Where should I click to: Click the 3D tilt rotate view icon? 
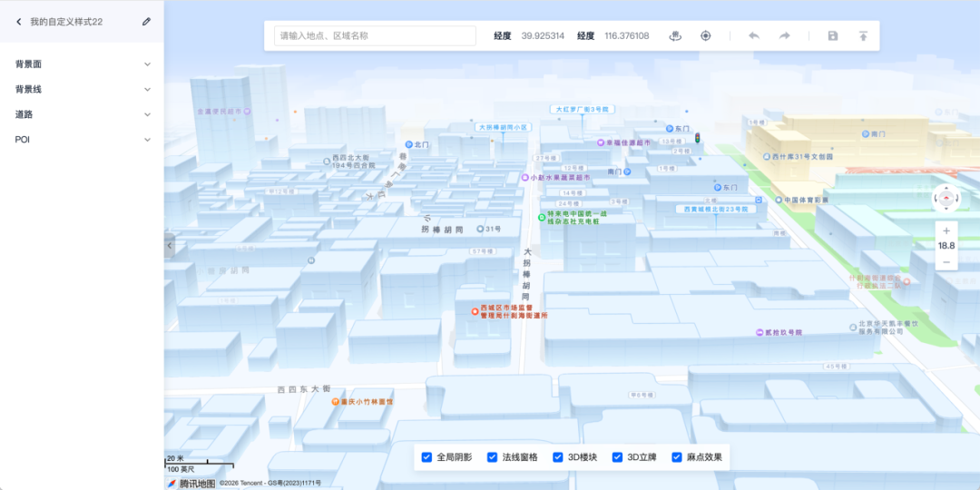674,35
